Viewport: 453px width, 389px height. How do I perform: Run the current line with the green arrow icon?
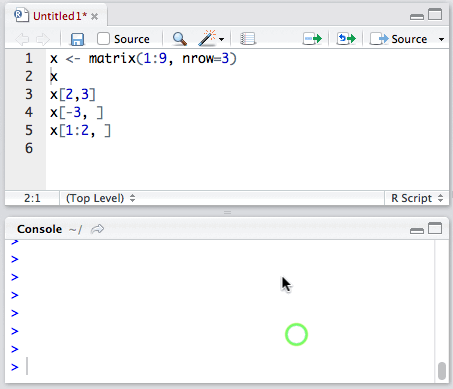click(312, 39)
